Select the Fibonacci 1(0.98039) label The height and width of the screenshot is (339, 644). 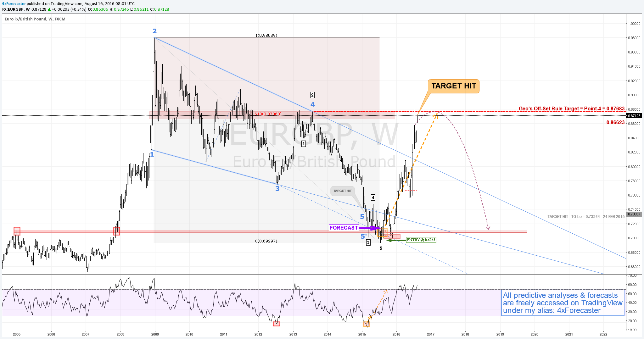(266, 36)
